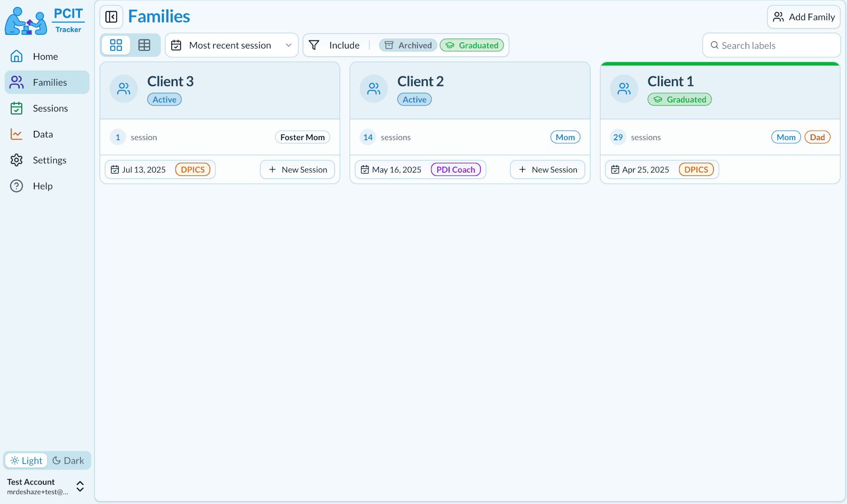Switch to table list view
Screen dimensions: 847x504
[144, 45]
